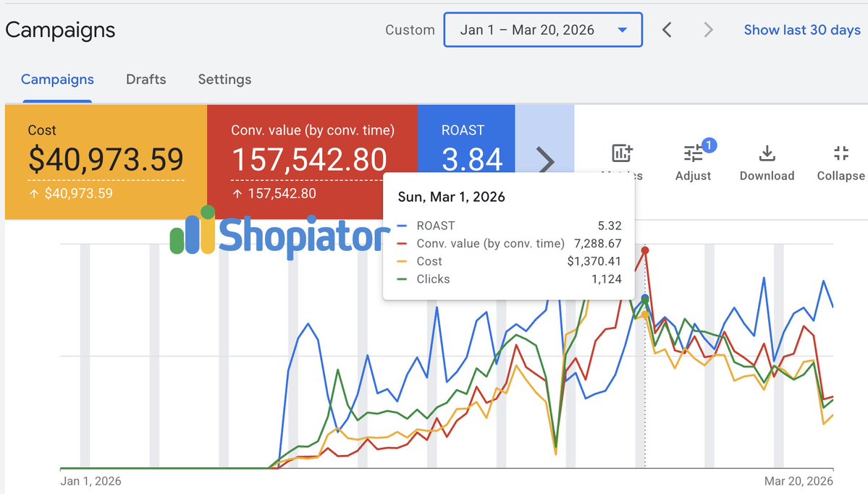This screenshot has width=868, height=494.
Task: Switch to the Drafts tab
Action: tap(146, 80)
